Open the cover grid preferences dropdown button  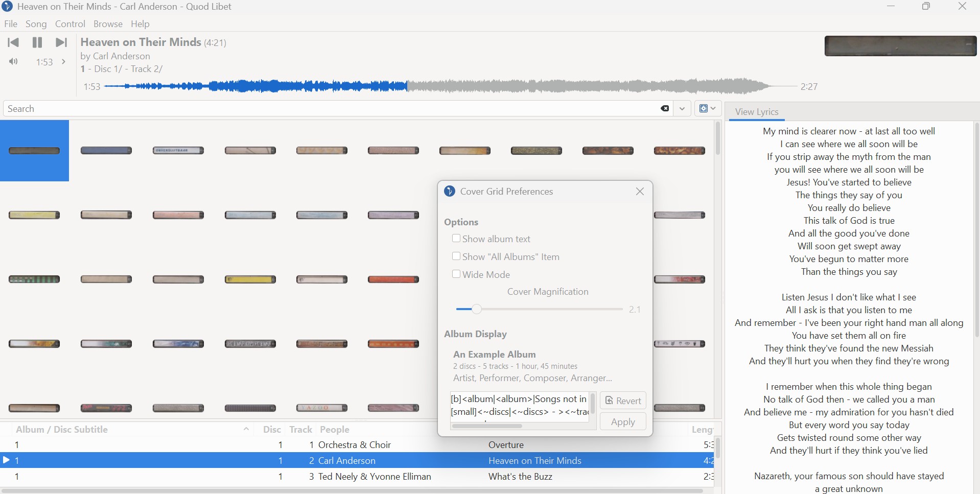708,108
